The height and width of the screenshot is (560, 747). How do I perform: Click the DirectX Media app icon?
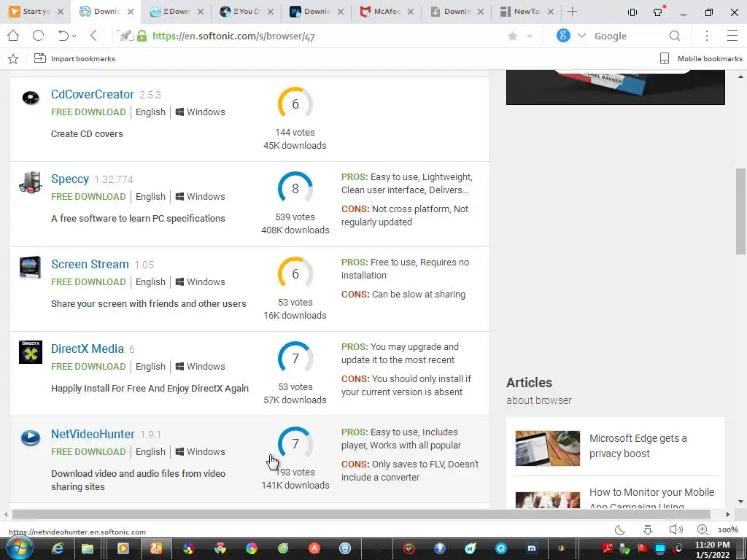pyautogui.click(x=31, y=352)
